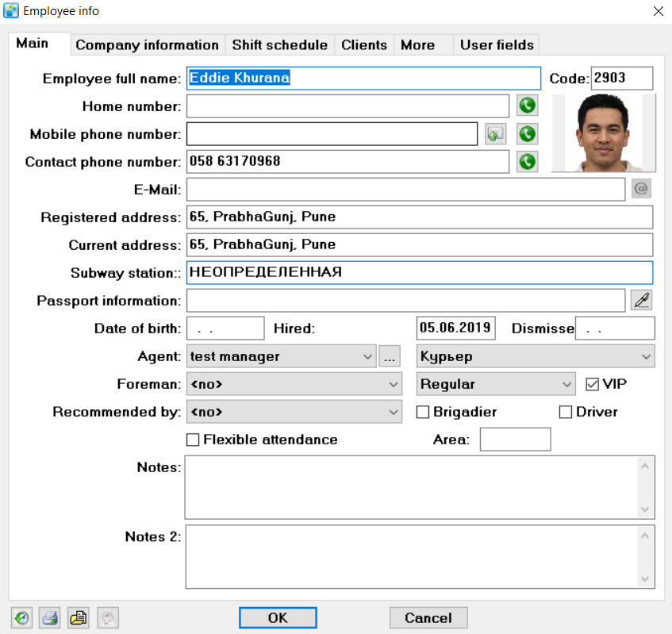Enable the Brigadier checkbox

point(423,412)
